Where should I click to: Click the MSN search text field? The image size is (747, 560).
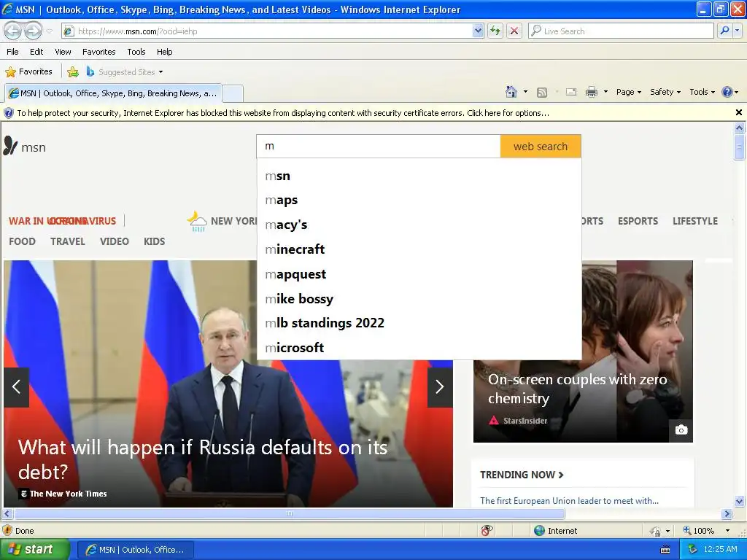[379, 146]
